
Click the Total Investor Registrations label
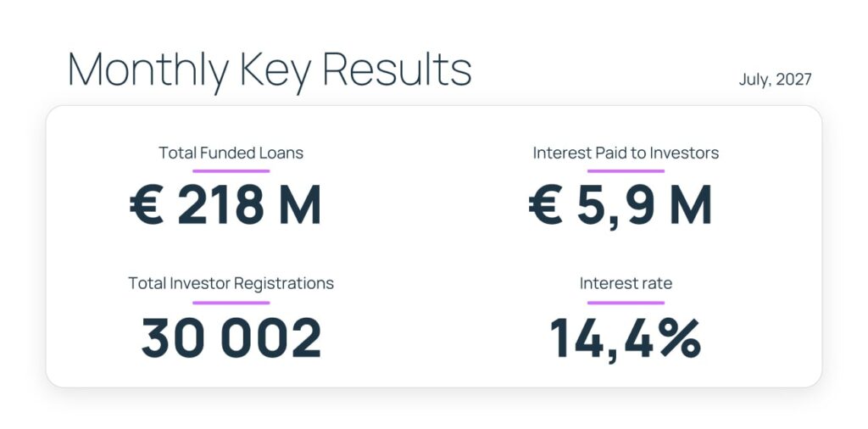click(231, 283)
